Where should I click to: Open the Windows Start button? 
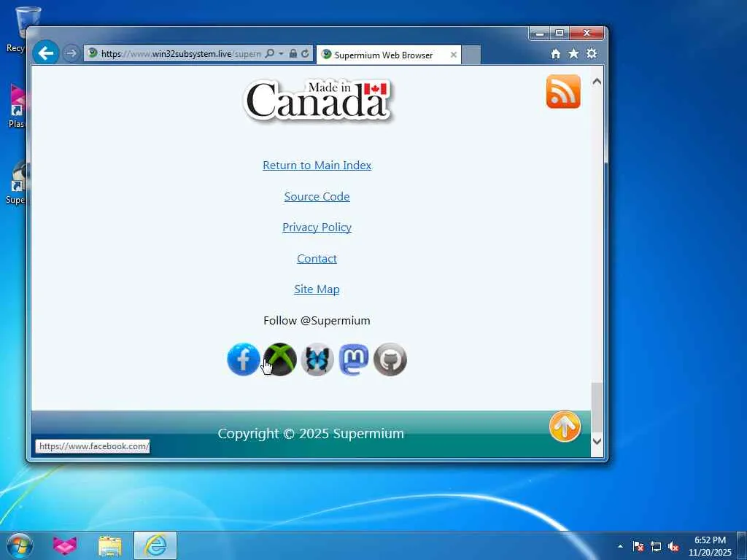pos(20,545)
